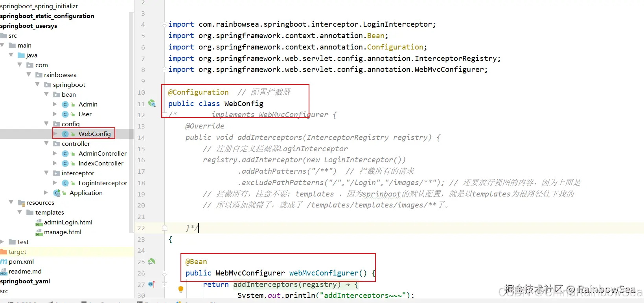Click line number 14 in the gutter

tap(141, 138)
